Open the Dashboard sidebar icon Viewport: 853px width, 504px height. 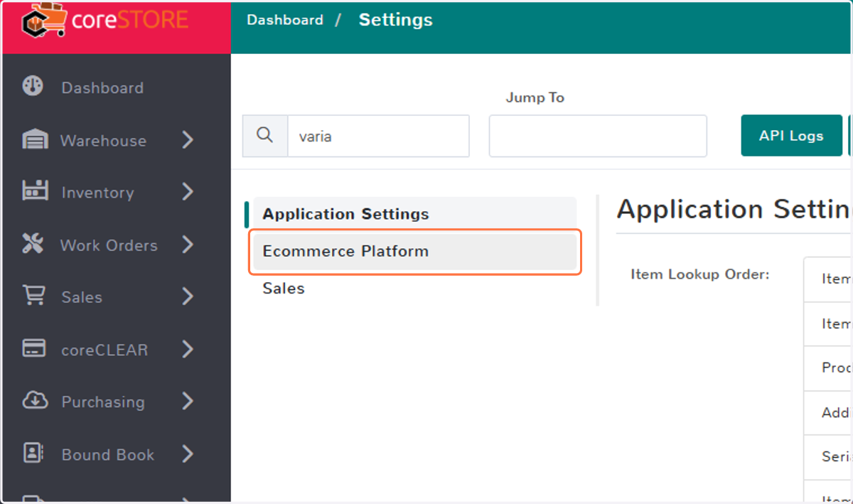coord(33,87)
